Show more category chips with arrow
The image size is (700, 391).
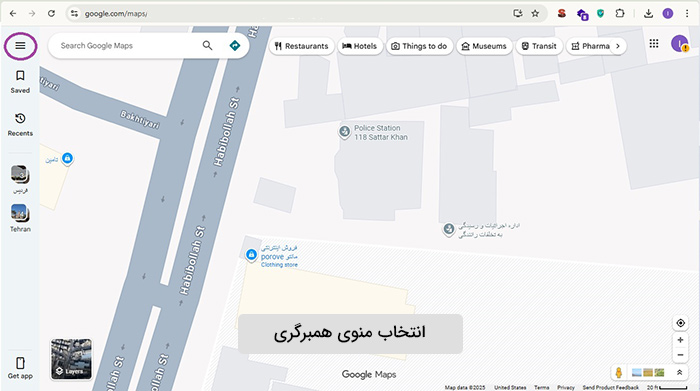(x=618, y=46)
